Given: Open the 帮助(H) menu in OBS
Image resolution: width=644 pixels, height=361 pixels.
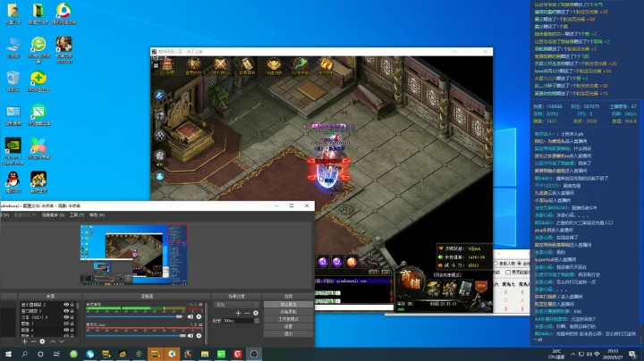Looking at the screenshot, I should 97,215.
